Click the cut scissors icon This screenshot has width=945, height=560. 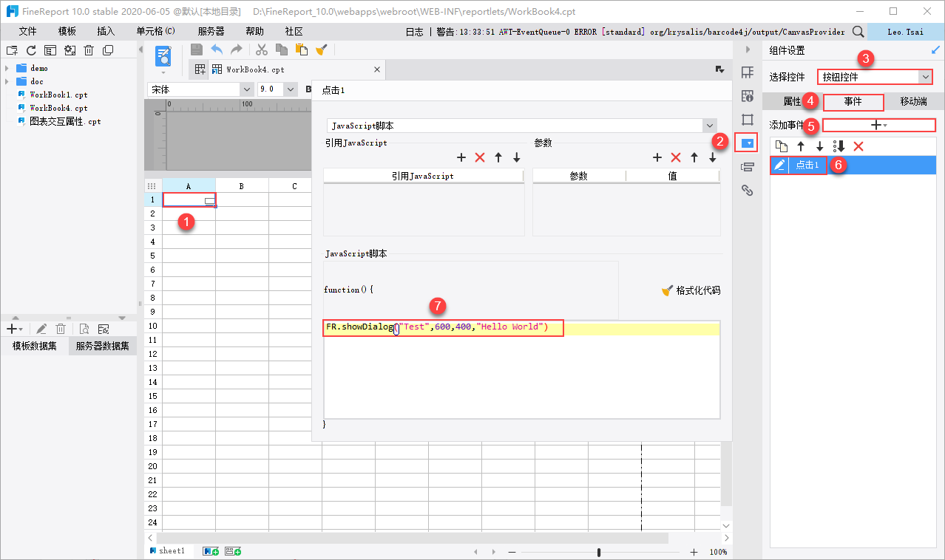pyautogui.click(x=262, y=49)
